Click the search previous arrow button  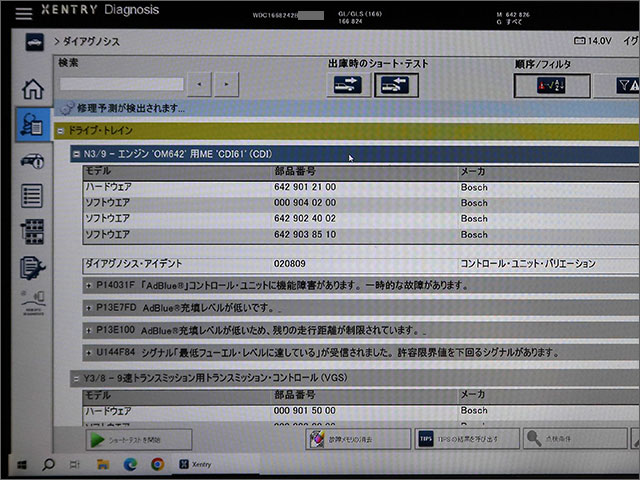point(199,84)
